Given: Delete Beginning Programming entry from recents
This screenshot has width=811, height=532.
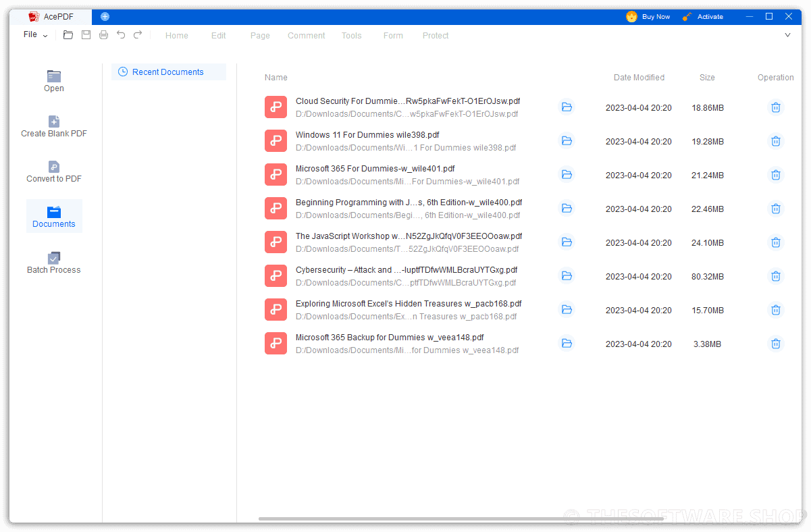Looking at the screenshot, I should point(776,209).
